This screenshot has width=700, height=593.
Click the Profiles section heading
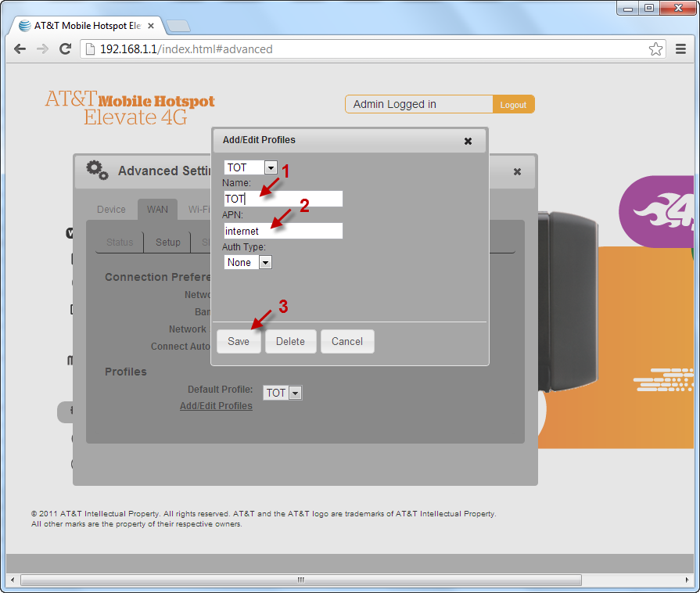click(x=125, y=372)
